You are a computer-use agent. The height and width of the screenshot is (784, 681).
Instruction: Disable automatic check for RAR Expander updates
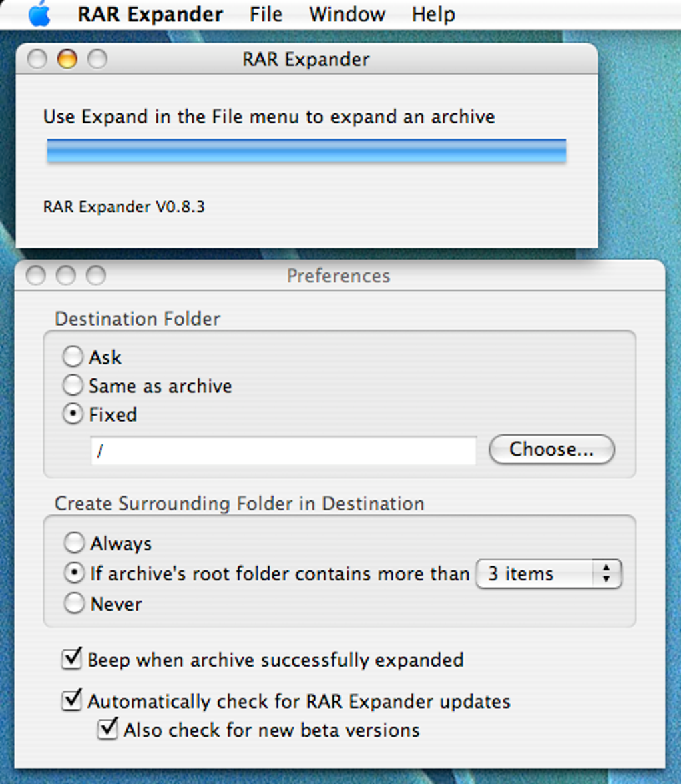point(71,701)
